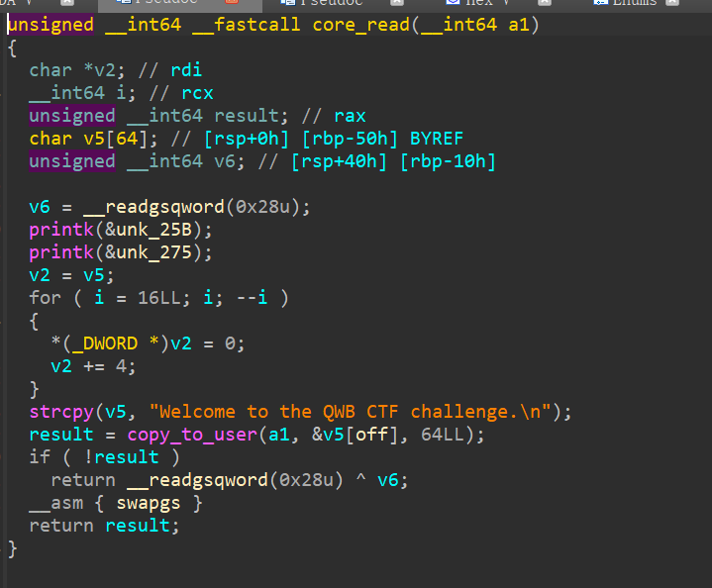Click the __asm keyword
The image size is (712, 588).
click(x=55, y=503)
